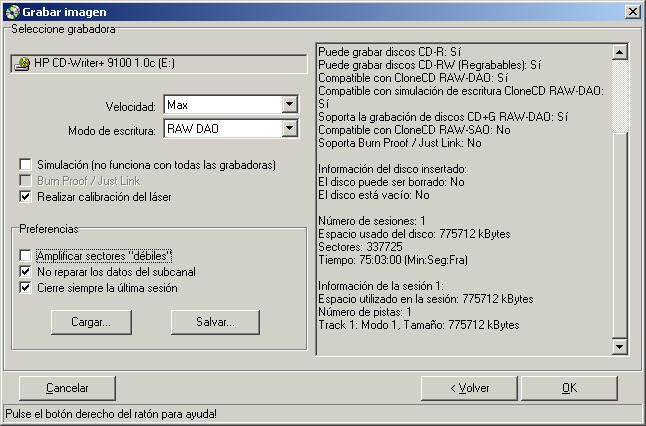646x426 pixels.
Task: Expand the Modo de escritura dropdown arrow
Action: [290, 129]
